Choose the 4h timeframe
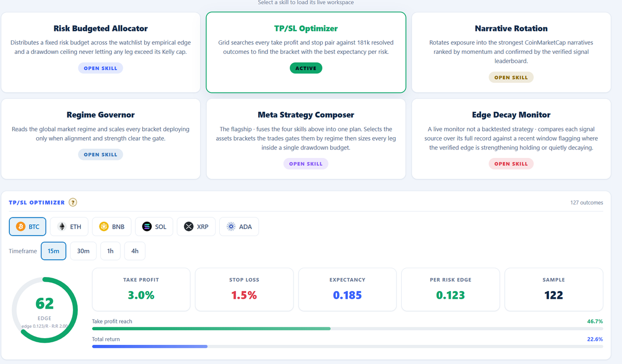The image size is (622, 364). click(135, 251)
